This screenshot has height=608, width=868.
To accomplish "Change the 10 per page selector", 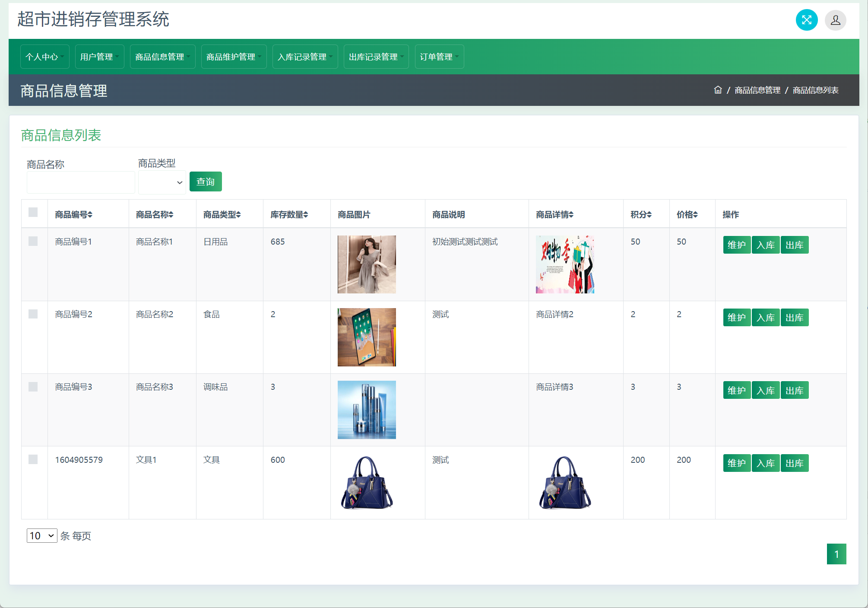I will (x=41, y=536).
